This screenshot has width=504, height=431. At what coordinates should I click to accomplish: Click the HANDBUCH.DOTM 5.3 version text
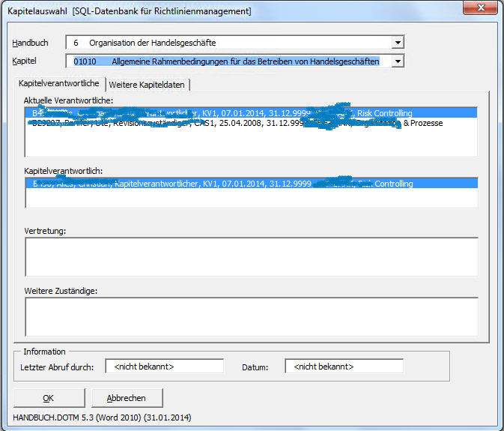pos(99,418)
